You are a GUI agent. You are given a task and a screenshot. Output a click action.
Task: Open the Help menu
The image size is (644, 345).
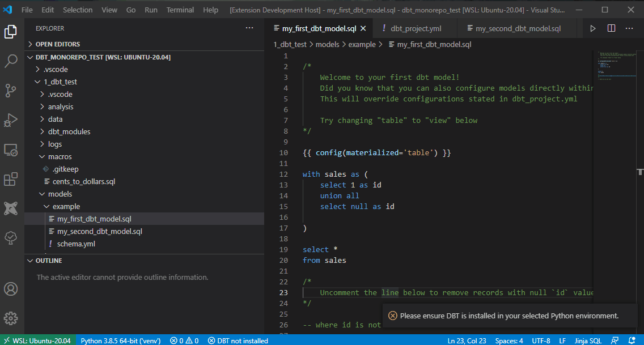tap(210, 10)
